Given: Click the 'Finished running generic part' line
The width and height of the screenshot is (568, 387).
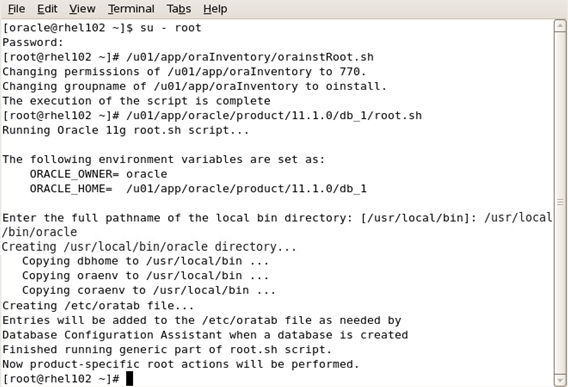Looking at the screenshot, I should click(x=167, y=349).
